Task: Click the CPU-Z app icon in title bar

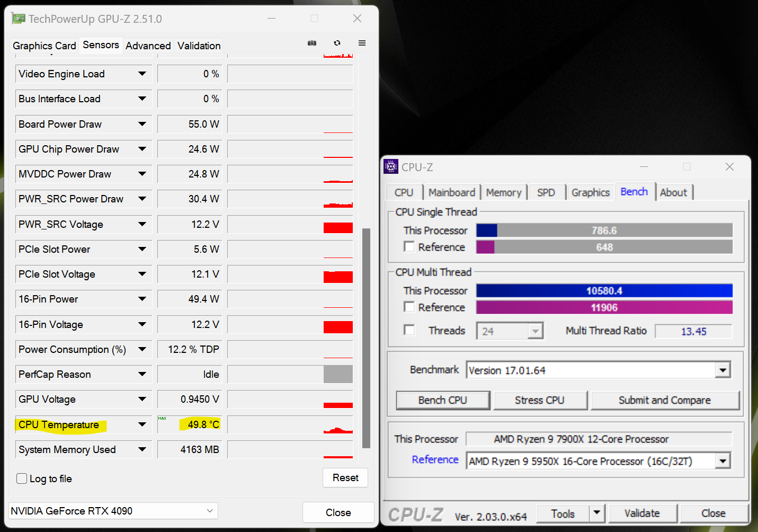Action: click(390, 167)
